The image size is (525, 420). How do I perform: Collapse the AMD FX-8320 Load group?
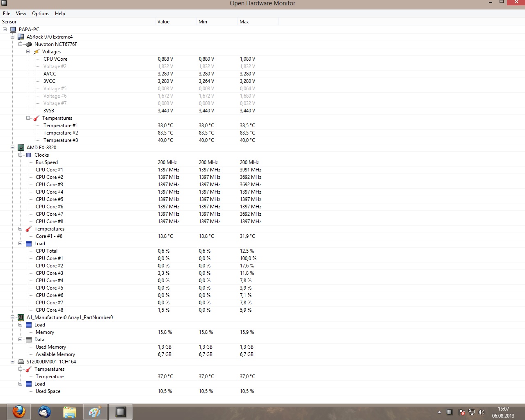[x=21, y=244]
